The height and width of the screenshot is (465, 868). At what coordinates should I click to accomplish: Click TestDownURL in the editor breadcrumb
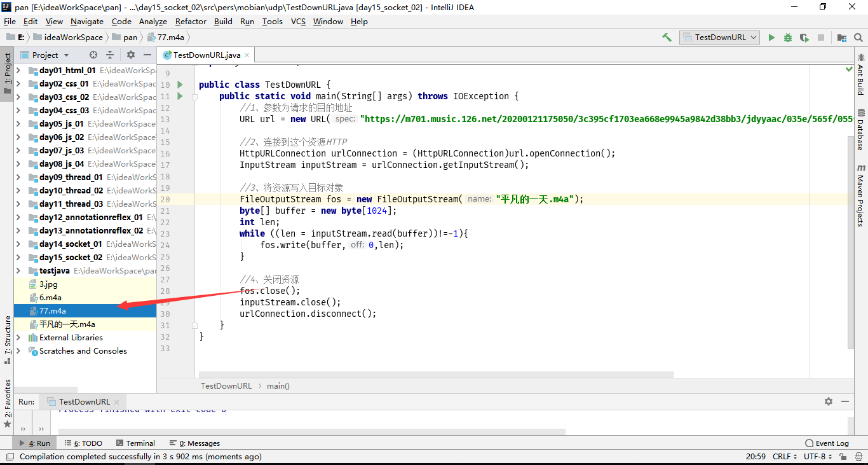(226, 385)
